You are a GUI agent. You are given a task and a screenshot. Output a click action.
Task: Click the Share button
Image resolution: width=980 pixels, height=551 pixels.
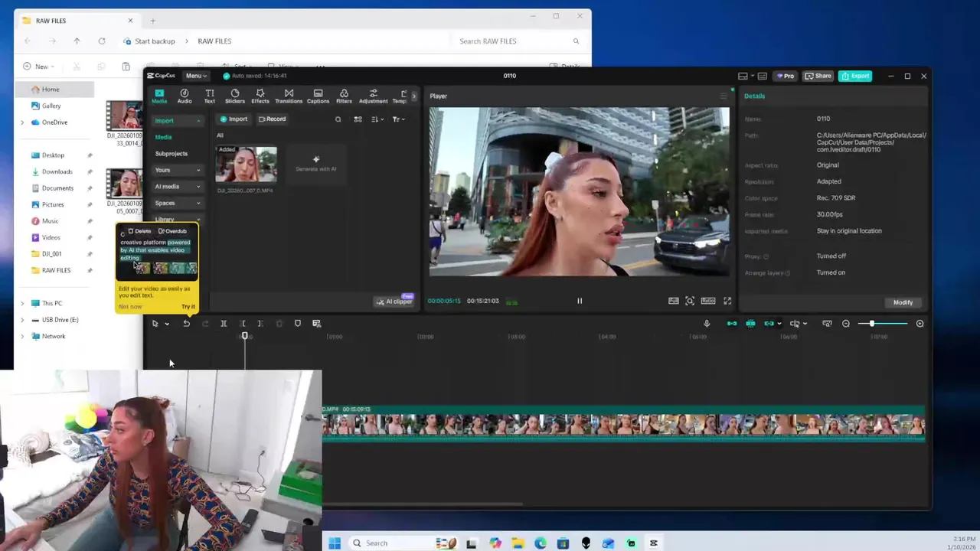pos(818,76)
